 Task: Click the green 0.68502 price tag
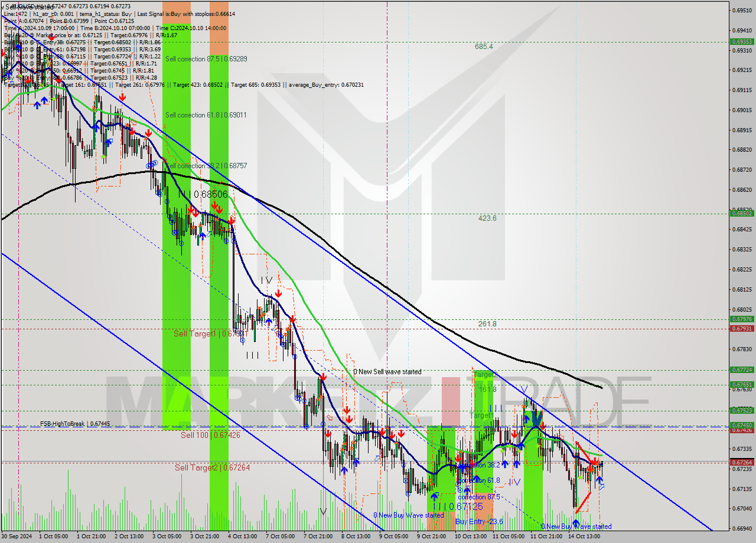tap(742, 214)
